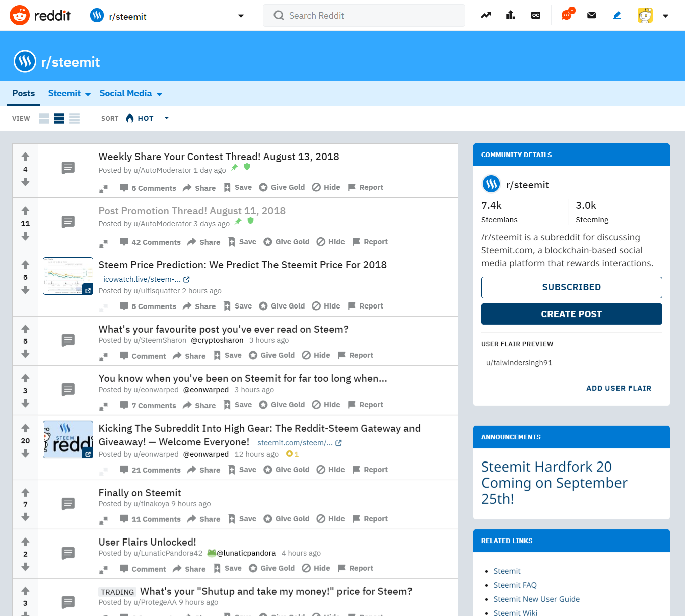Open the Steemit Hardfork 20 announcement
Viewport: 685px width, 616px height.
click(x=554, y=483)
